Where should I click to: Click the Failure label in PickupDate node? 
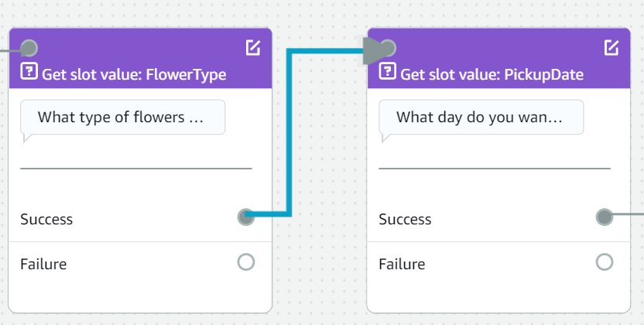pyautogui.click(x=402, y=264)
